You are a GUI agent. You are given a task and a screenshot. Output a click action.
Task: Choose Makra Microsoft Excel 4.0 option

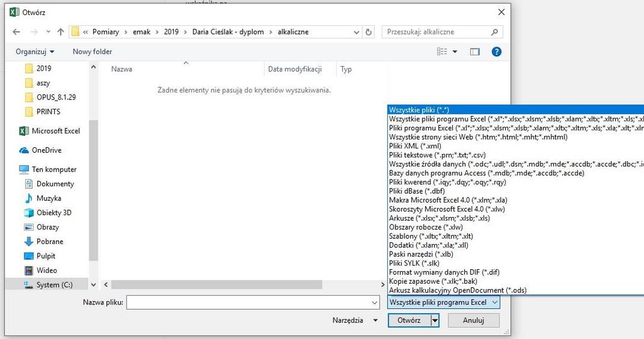click(516, 200)
